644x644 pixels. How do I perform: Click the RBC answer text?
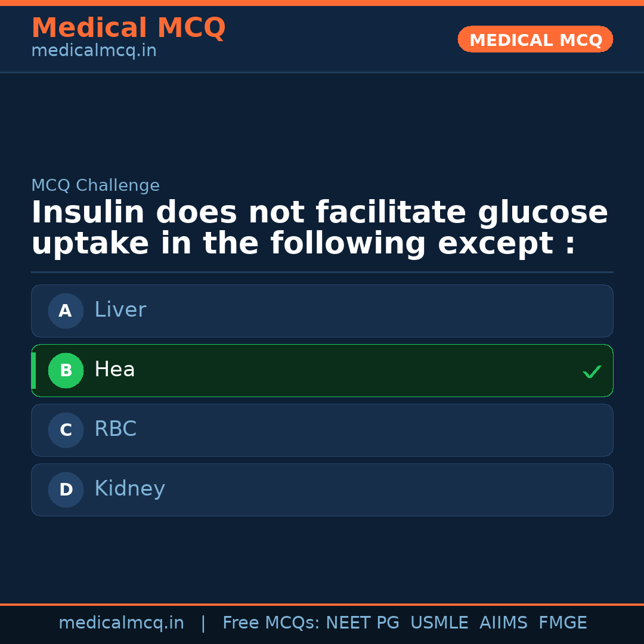(x=115, y=429)
